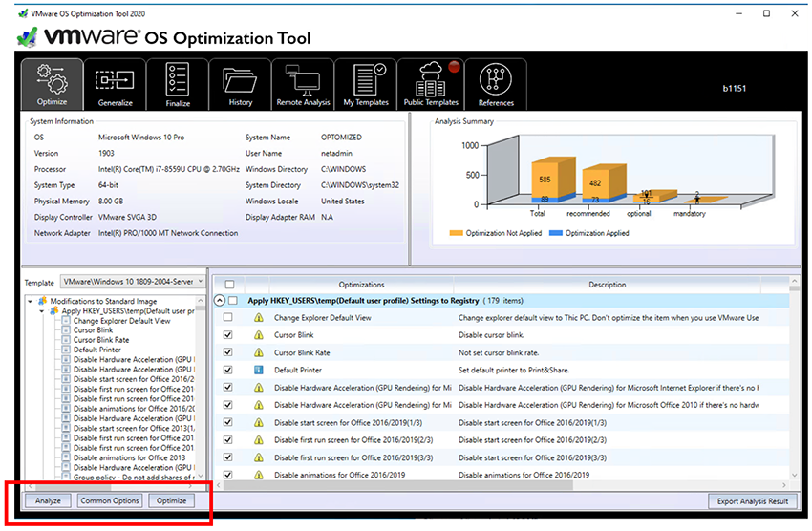Viewport: 812px width, 531px height.
Task: Click document icon of Cursor Blink Rate tree item
Action: (66, 339)
